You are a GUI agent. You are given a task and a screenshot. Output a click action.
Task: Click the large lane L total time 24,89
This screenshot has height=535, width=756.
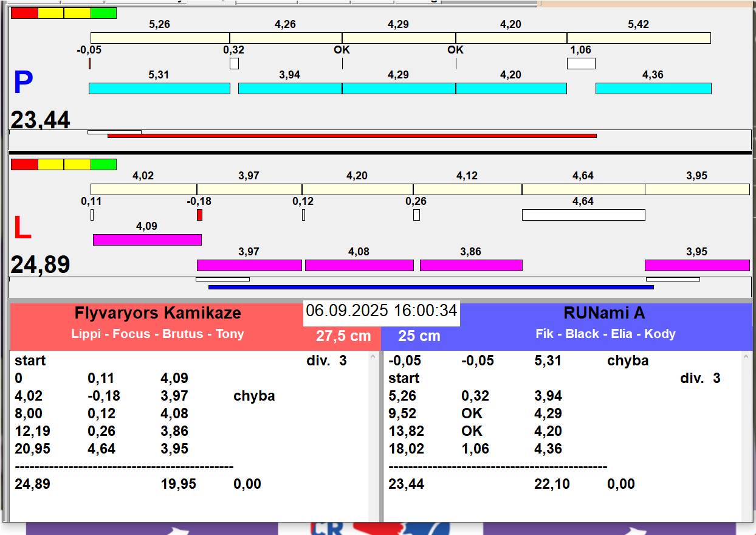pos(40,265)
